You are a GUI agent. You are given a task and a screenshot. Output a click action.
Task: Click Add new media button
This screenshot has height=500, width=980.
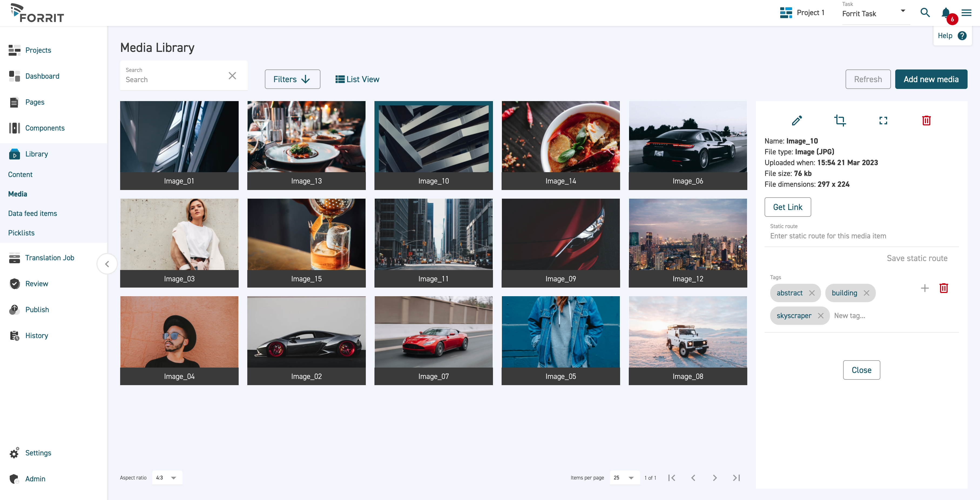click(x=931, y=79)
